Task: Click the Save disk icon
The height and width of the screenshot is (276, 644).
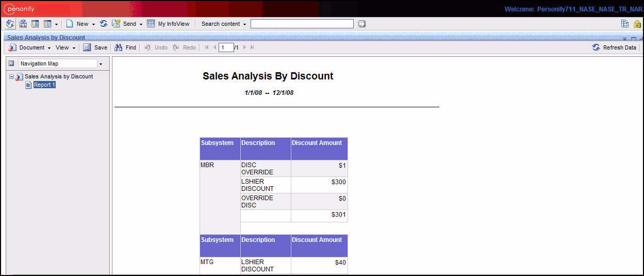Action: pyautogui.click(x=87, y=47)
